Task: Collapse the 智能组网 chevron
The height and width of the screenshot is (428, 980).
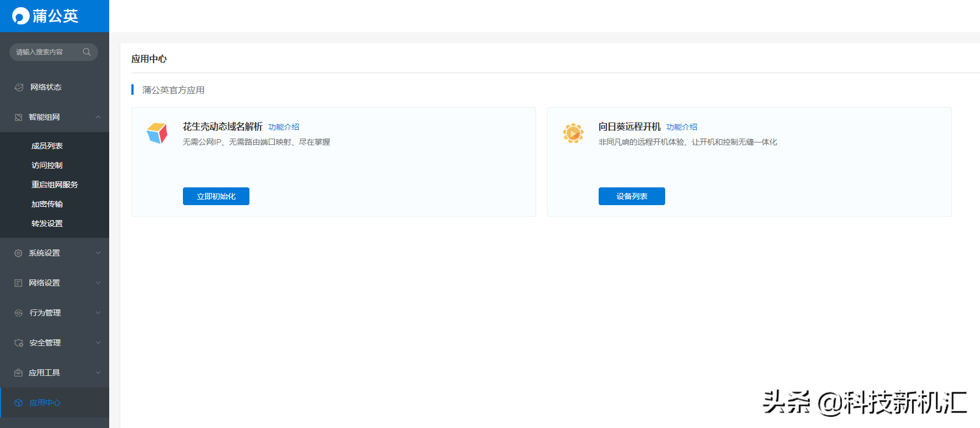Action: tap(98, 117)
